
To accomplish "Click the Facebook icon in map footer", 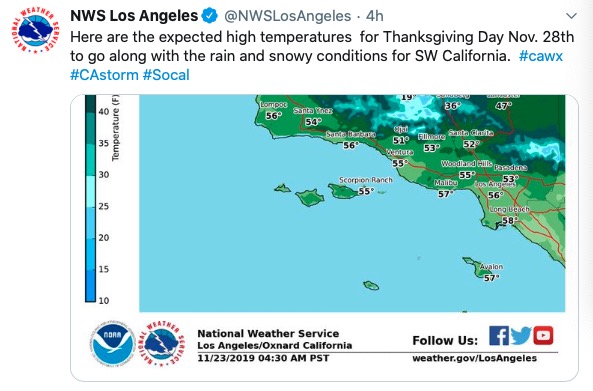I will (x=499, y=335).
